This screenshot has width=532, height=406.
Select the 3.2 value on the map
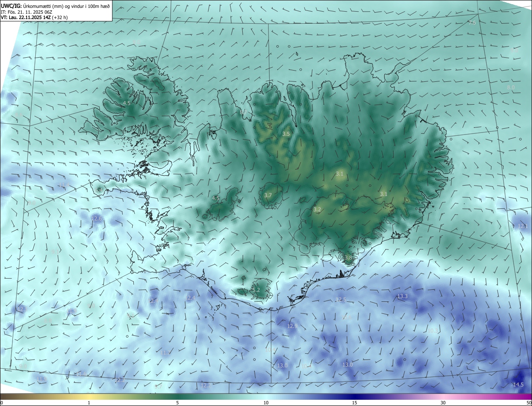[x=317, y=210]
